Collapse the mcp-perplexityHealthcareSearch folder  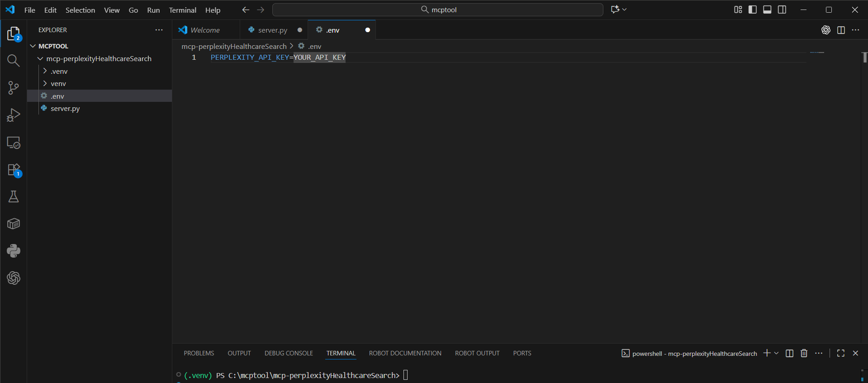tap(40, 59)
